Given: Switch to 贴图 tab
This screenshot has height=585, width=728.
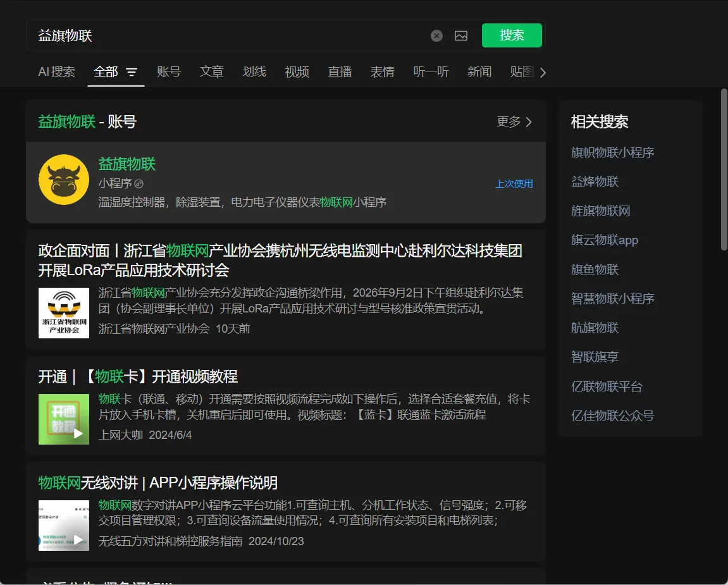Looking at the screenshot, I should [522, 71].
